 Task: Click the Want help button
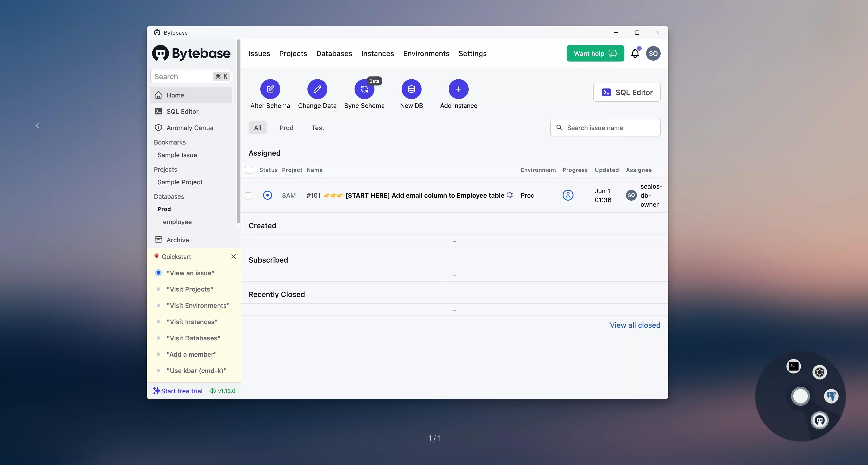point(595,54)
